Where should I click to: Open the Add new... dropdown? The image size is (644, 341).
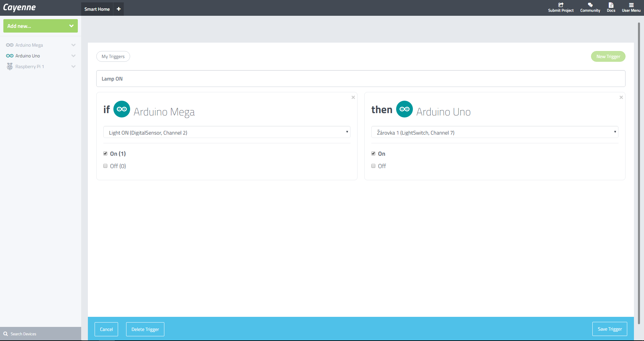point(41,26)
